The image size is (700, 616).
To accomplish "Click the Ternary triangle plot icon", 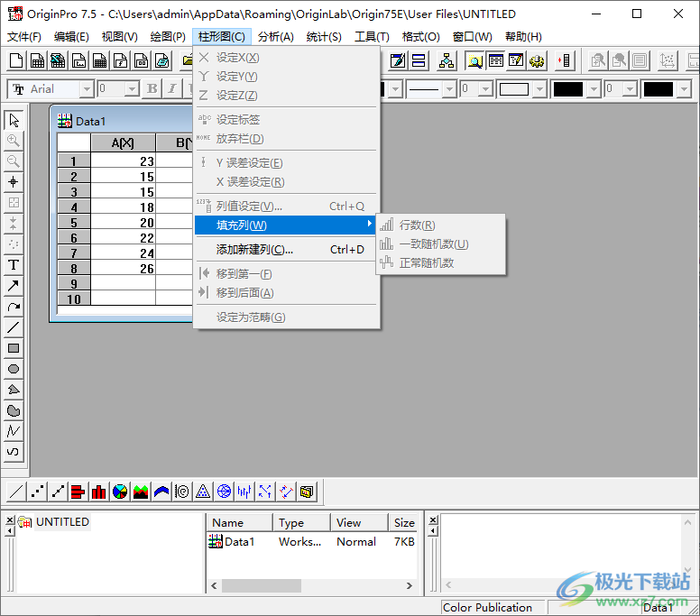I will pyautogui.click(x=203, y=492).
